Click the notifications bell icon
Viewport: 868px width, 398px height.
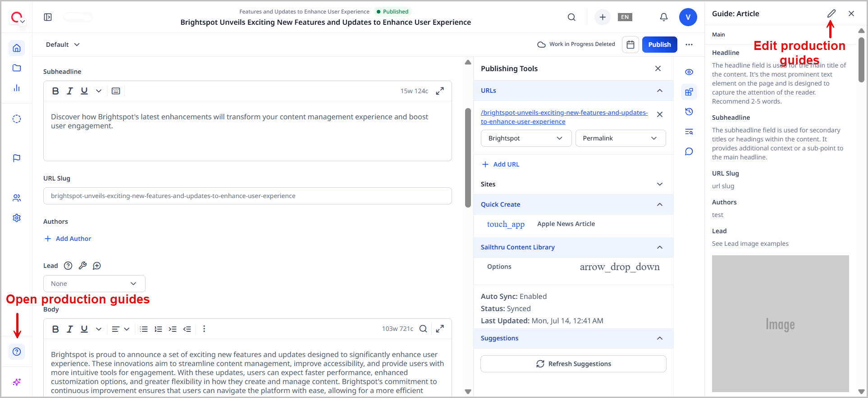(x=663, y=17)
